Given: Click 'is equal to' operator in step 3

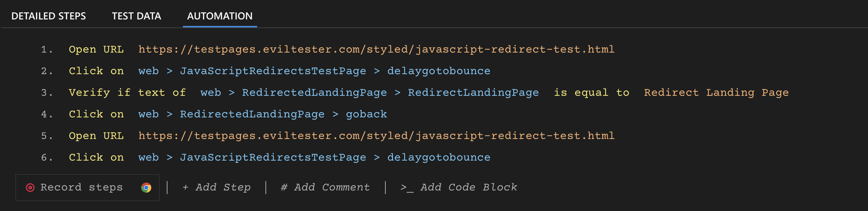Looking at the screenshot, I should pyautogui.click(x=591, y=93).
